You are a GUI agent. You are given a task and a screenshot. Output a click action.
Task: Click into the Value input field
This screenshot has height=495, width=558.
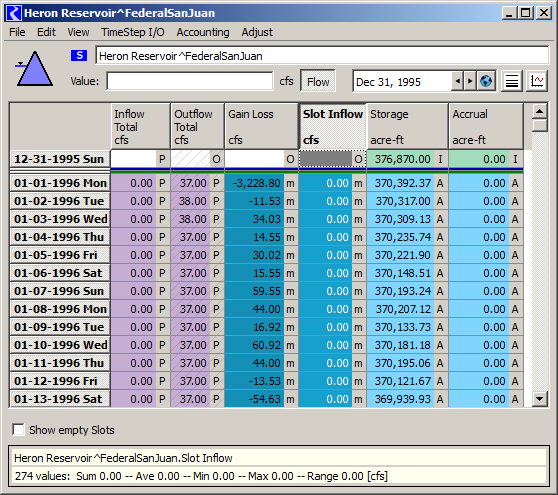[190, 81]
